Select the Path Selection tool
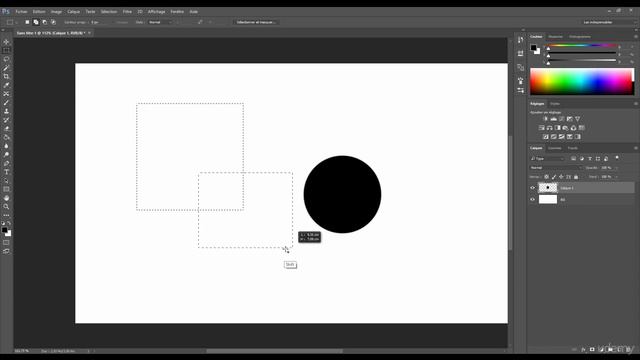This screenshot has height=360, width=640. pyautogui.click(x=6, y=180)
